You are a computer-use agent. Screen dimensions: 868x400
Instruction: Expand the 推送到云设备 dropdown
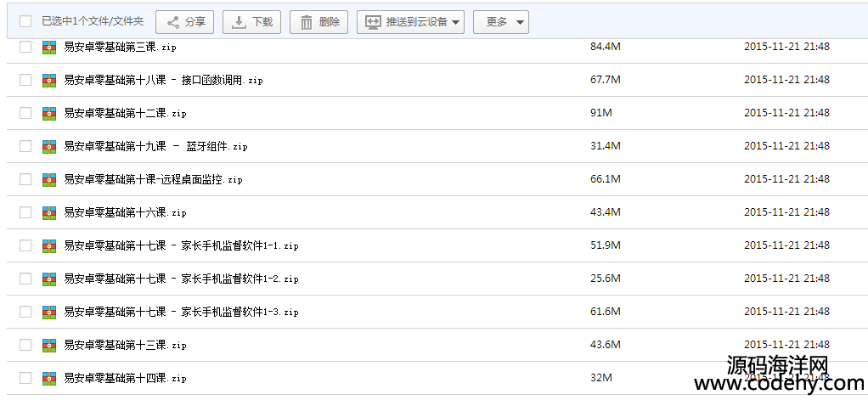410,22
